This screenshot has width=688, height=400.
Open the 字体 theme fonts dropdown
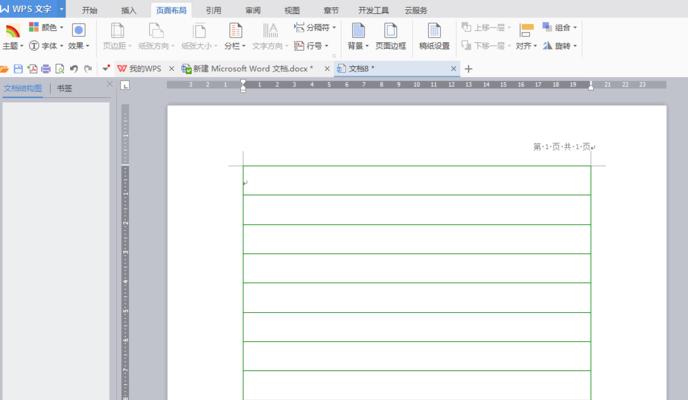[46, 46]
